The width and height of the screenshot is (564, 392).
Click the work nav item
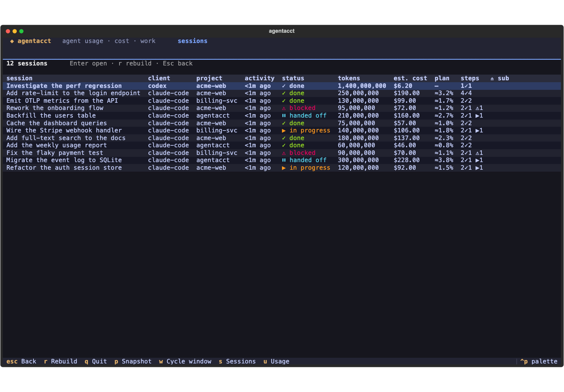pos(148,41)
